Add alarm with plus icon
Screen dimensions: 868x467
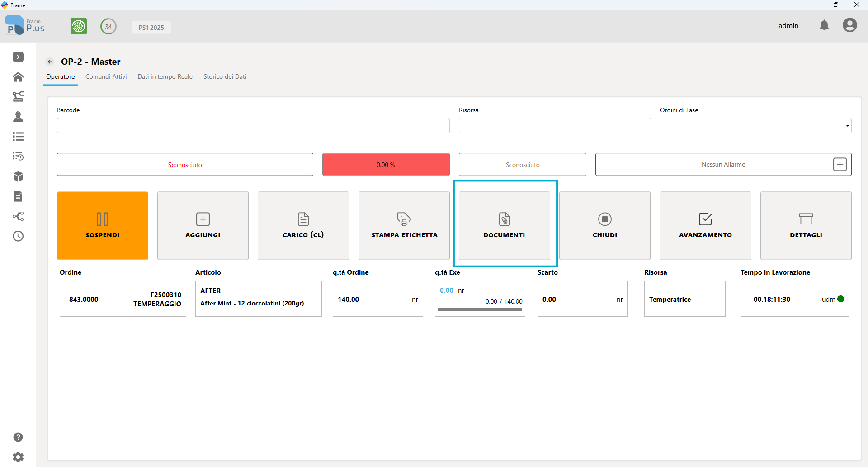840,164
